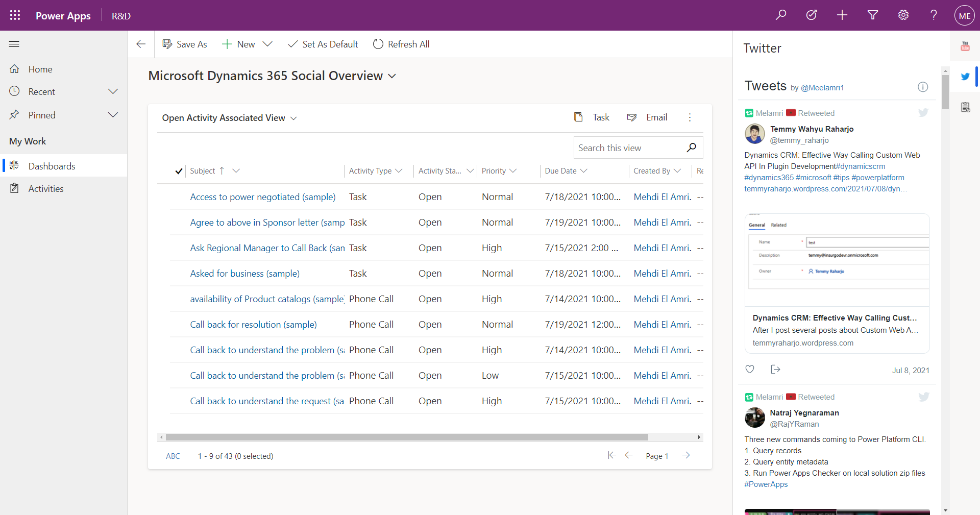Image resolution: width=980 pixels, height=515 pixels.
Task: Open the More commands ellipsis menu
Action: click(x=690, y=117)
